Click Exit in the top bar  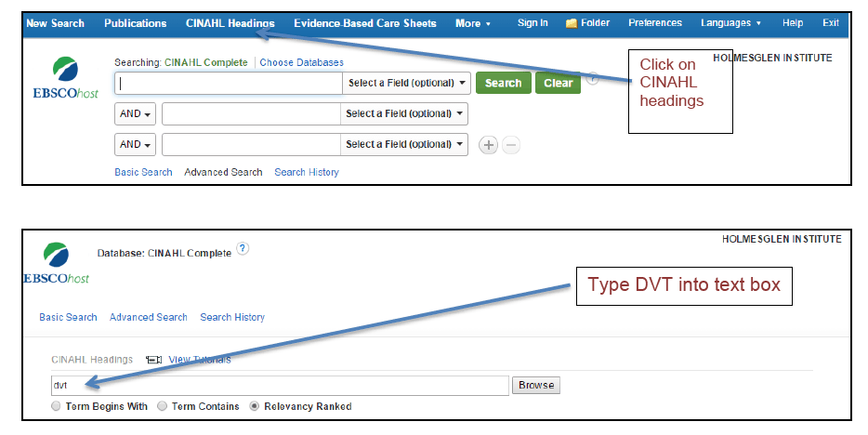(830, 22)
